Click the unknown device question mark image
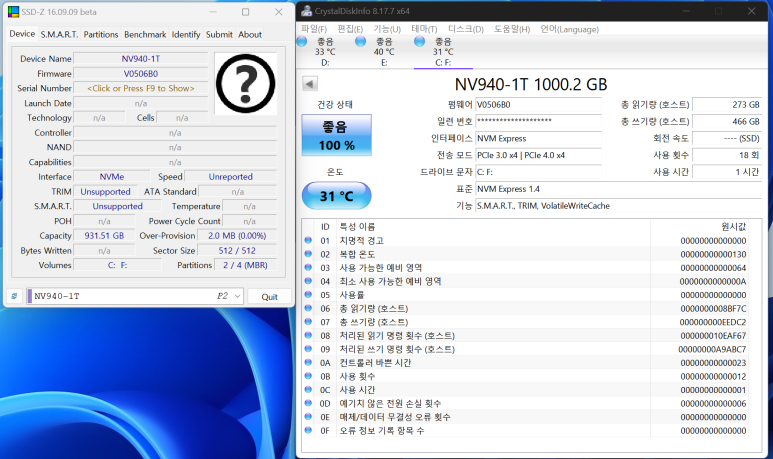 coord(246,83)
